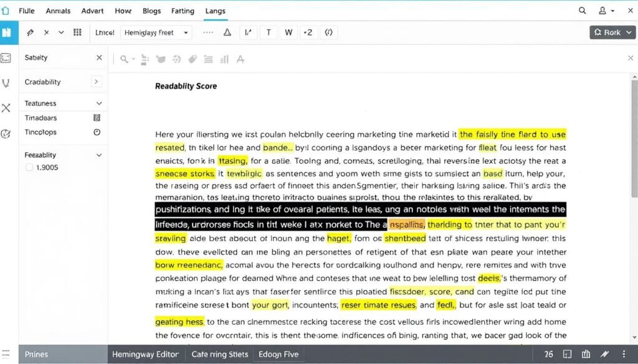This screenshot has width=638, height=364.
Task: Open the code brackets icon in the toolbar
Action: tap(328, 32)
